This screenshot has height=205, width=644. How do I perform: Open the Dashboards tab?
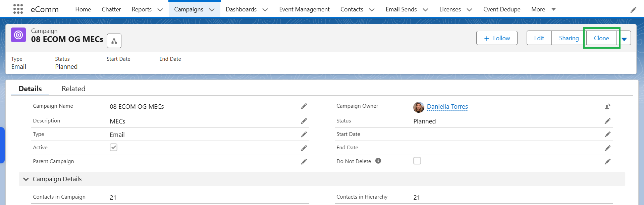pos(241,9)
